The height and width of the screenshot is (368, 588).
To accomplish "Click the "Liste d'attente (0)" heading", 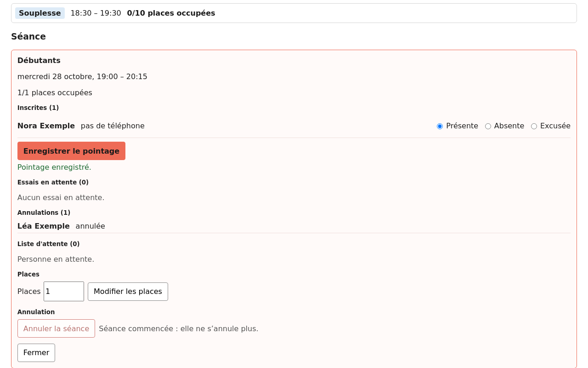I will 49,244.
